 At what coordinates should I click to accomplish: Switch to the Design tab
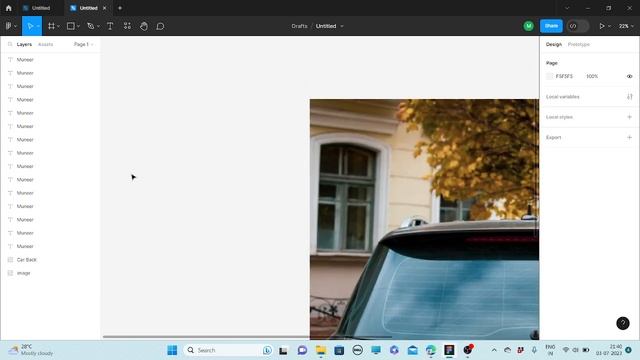tap(554, 44)
